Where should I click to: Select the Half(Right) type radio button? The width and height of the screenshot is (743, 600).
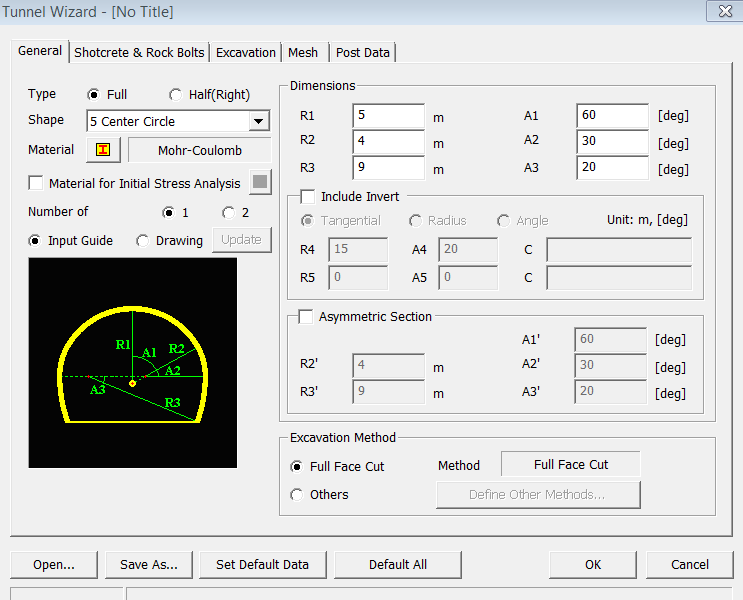tap(176, 95)
